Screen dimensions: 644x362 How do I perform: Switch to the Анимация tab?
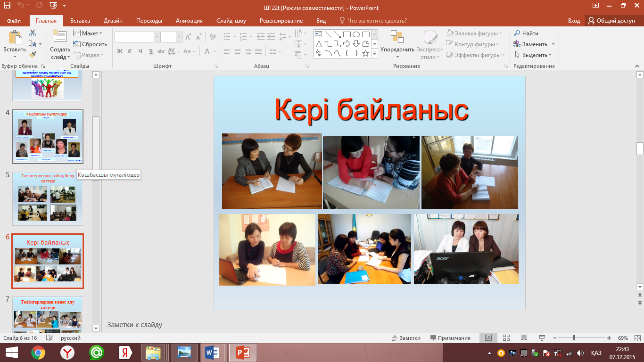click(189, 21)
